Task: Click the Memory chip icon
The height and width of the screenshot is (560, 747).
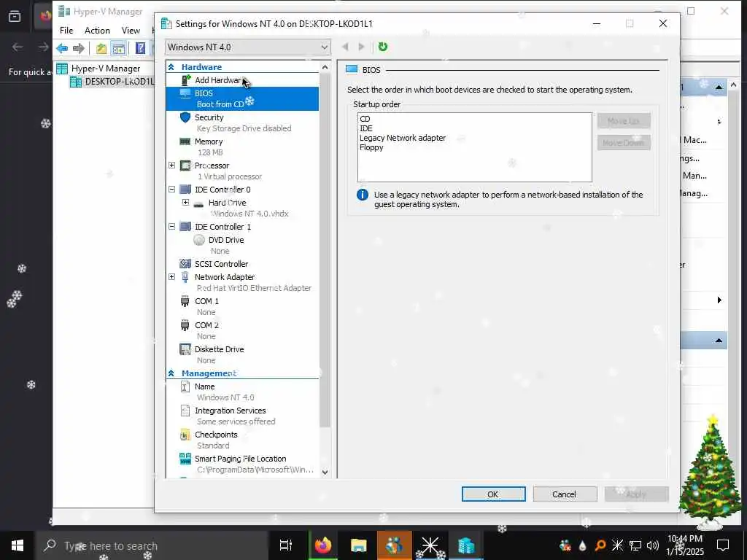Action: click(185, 141)
